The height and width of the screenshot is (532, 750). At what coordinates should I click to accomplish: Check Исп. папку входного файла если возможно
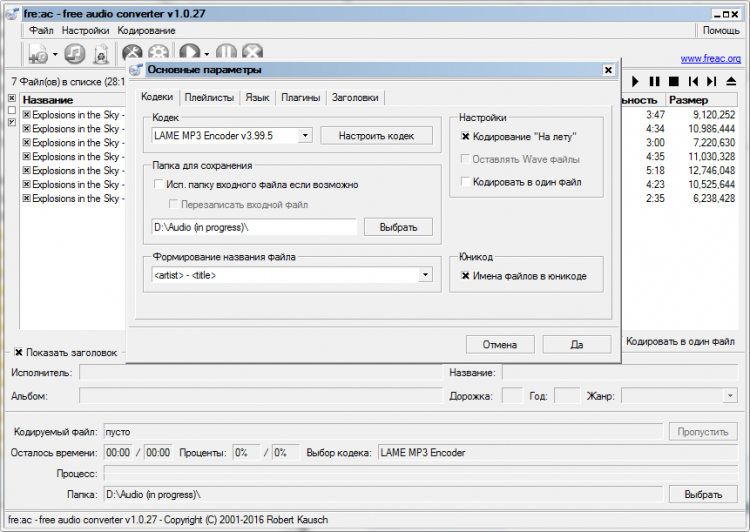tap(158, 184)
